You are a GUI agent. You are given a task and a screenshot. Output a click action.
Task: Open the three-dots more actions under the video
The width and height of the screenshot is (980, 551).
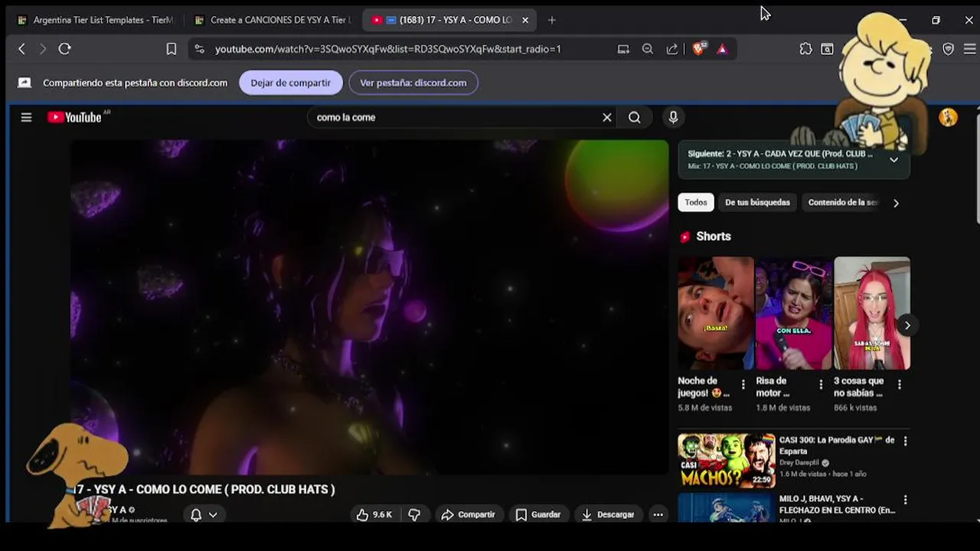click(658, 515)
